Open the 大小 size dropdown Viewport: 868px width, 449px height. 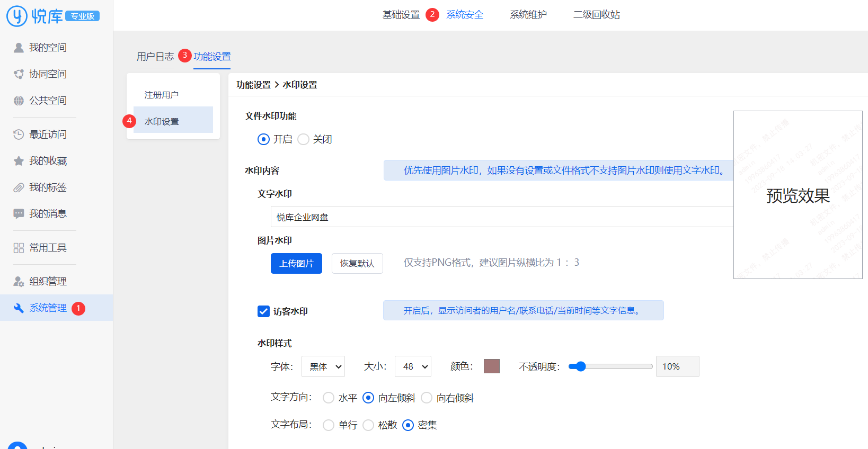[x=413, y=366]
